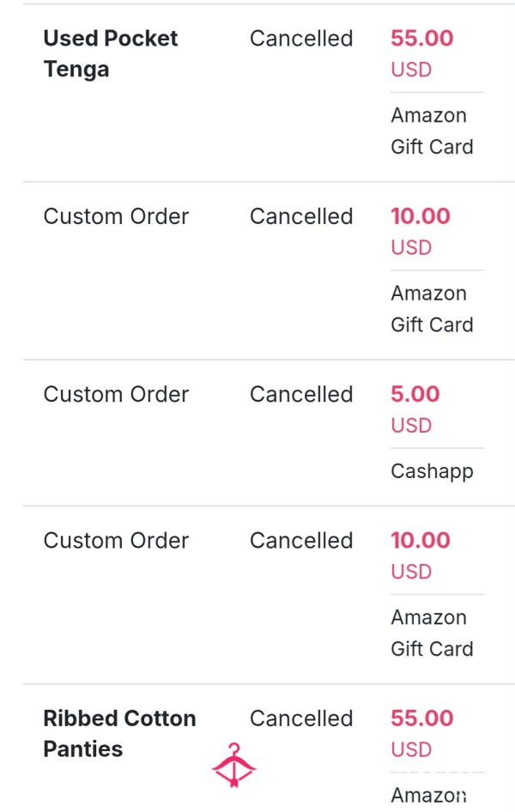
Task: Select the last Custom Order entry
Action: point(116,540)
